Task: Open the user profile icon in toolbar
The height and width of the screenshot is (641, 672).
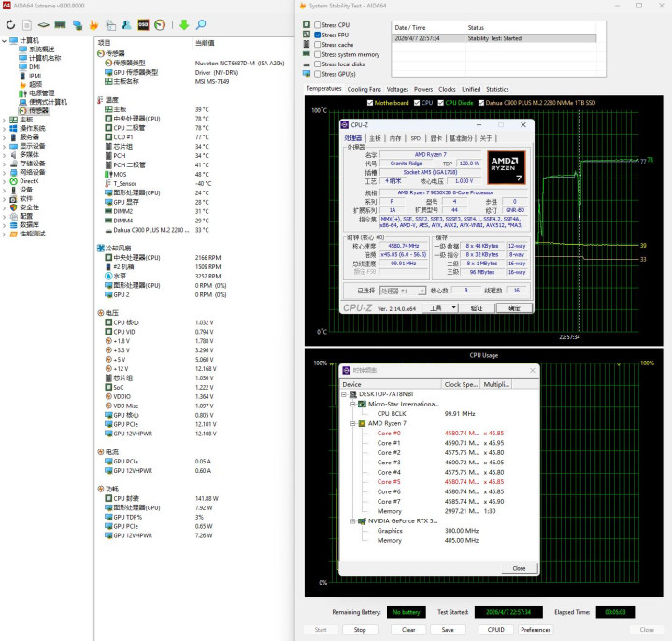Action: tap(124, 24)
